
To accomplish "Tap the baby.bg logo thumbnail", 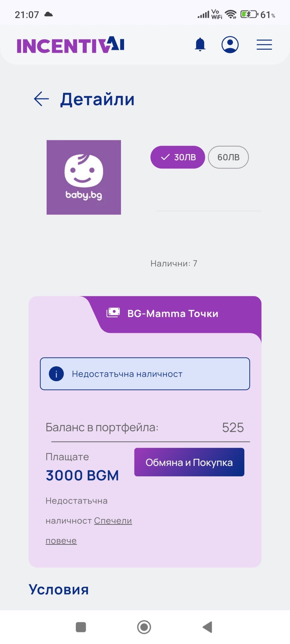I will (x=84, y=177).
